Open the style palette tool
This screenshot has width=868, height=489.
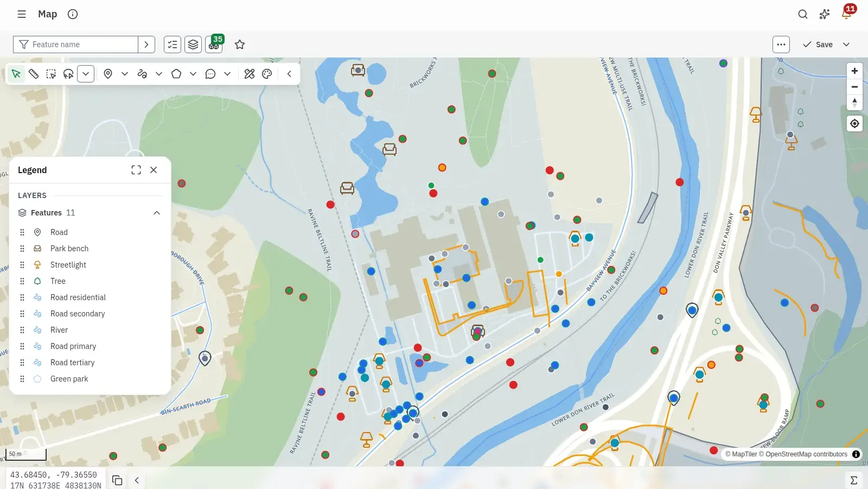click(267, 74)
